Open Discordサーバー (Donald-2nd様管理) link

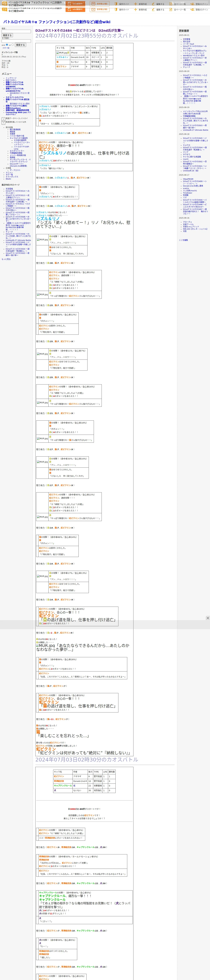point(18,165)
